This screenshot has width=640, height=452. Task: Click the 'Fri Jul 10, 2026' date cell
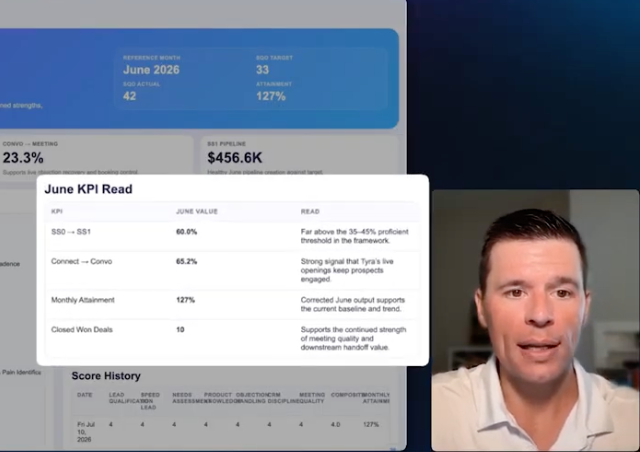click(86, 432)
